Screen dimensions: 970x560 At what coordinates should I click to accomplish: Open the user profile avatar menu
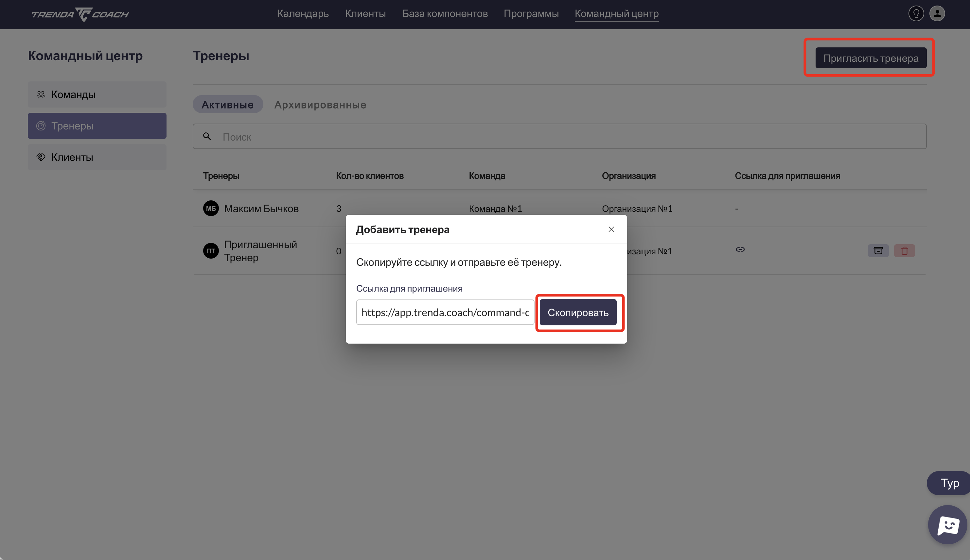coord(937,14)
